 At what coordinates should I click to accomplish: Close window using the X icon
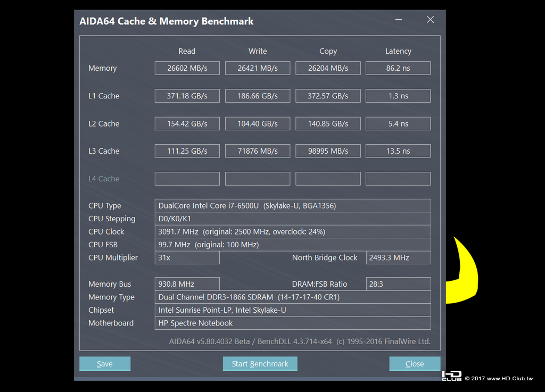pos(430,20)
